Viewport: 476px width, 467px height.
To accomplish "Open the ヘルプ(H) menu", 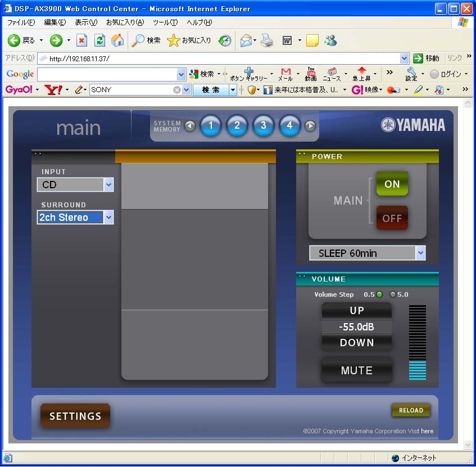I will click(x=200, y=22).
